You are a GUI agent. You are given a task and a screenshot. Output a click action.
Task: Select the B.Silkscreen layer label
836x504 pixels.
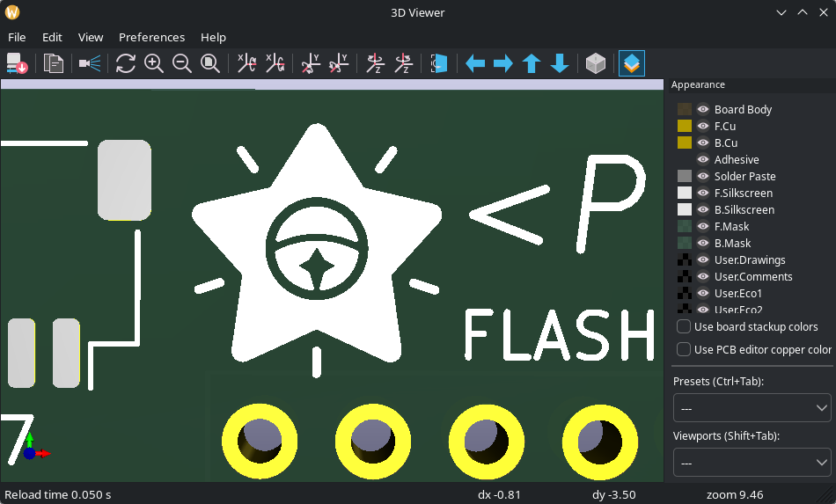pos(744,209)
